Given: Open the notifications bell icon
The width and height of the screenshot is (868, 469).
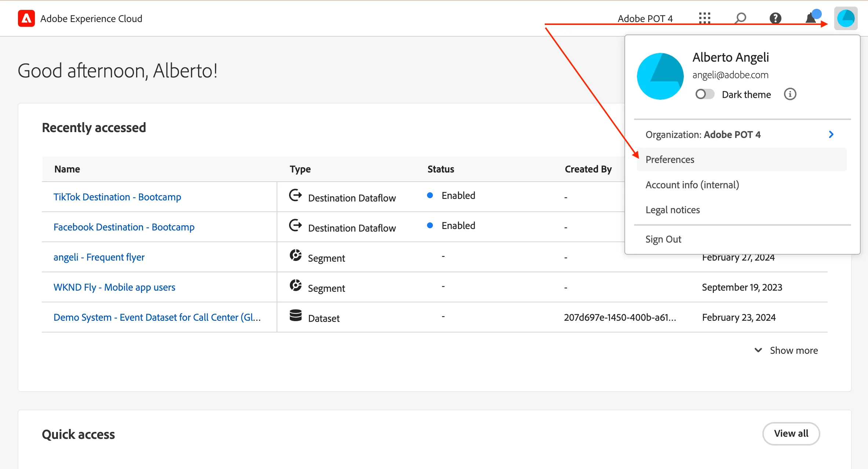Looking at the screenshot, I should click(x=812, y=18).
